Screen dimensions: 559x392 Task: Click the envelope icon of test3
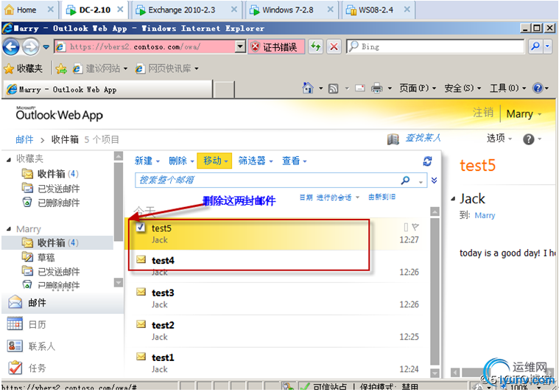pyautogui.click(x=141, y=292)
